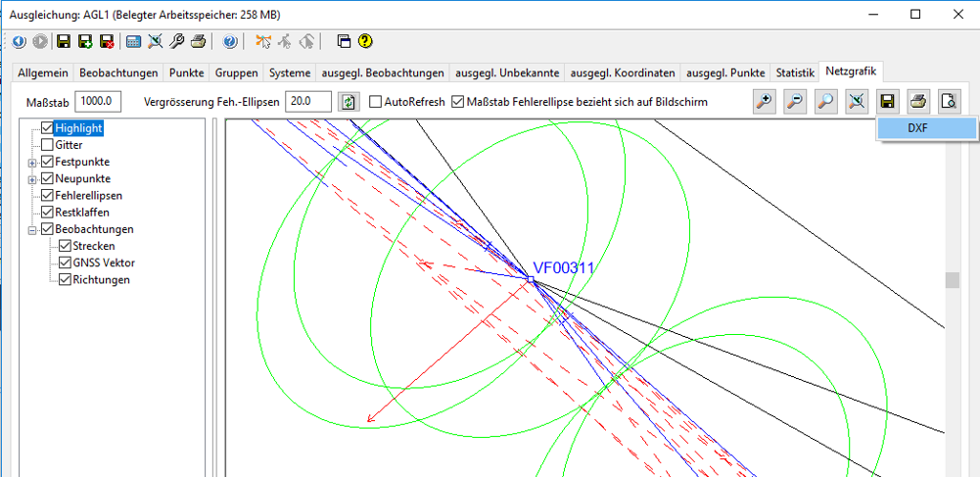The image size is (980, 477).
Task: Click the vertical scrollbar thumb of graphic
Action: click(x=952, y=280)
